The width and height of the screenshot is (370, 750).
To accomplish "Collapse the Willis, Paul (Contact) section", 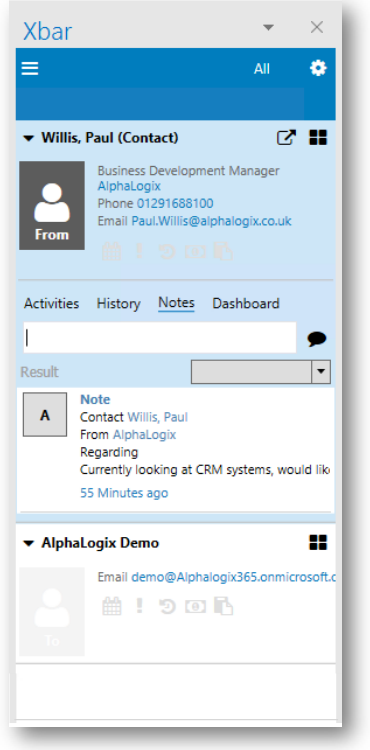I will 29,139.
